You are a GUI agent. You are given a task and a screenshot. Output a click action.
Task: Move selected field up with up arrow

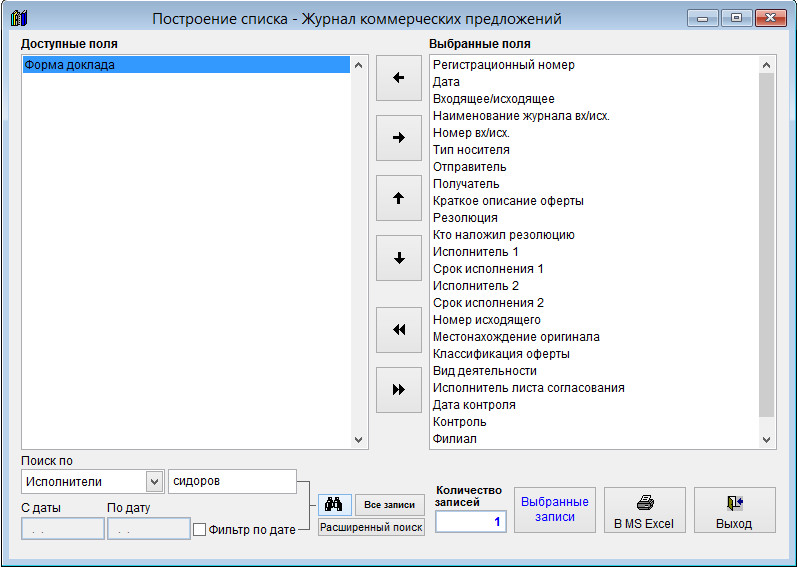pyautogui.click(x=398, y=198)
